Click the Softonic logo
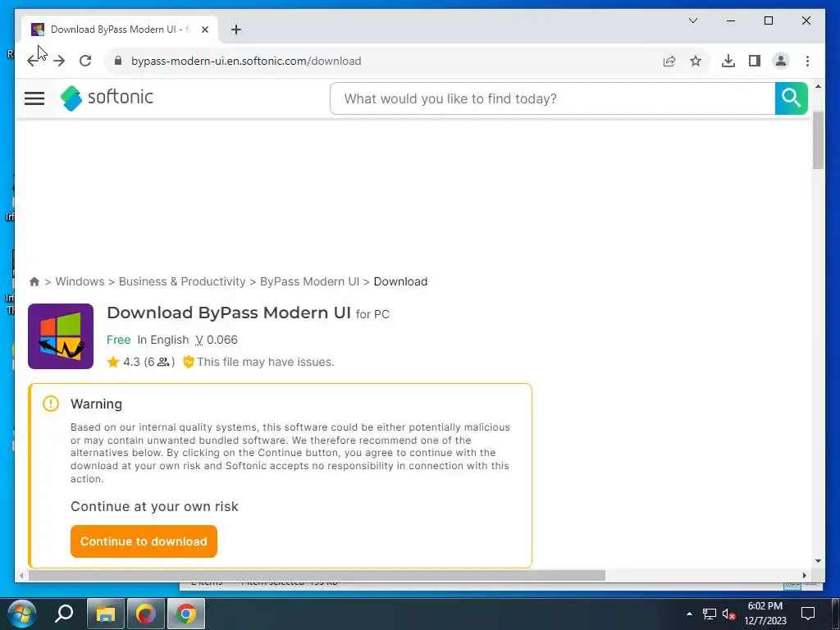The image size is (840, 630). [x=107, y=98]
